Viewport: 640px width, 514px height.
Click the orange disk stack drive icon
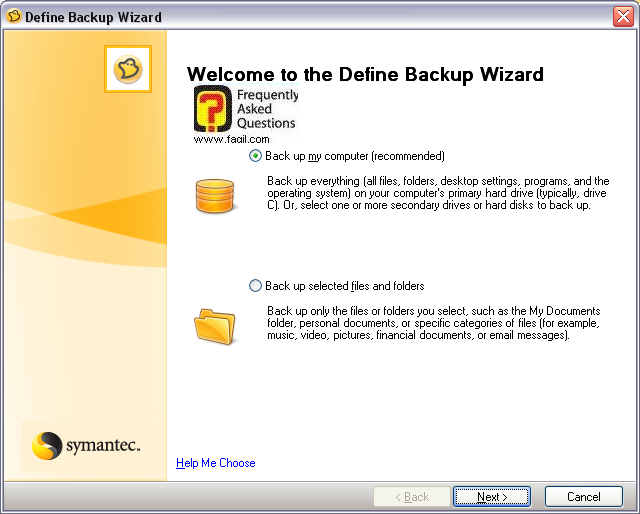(x=214, y=196)
